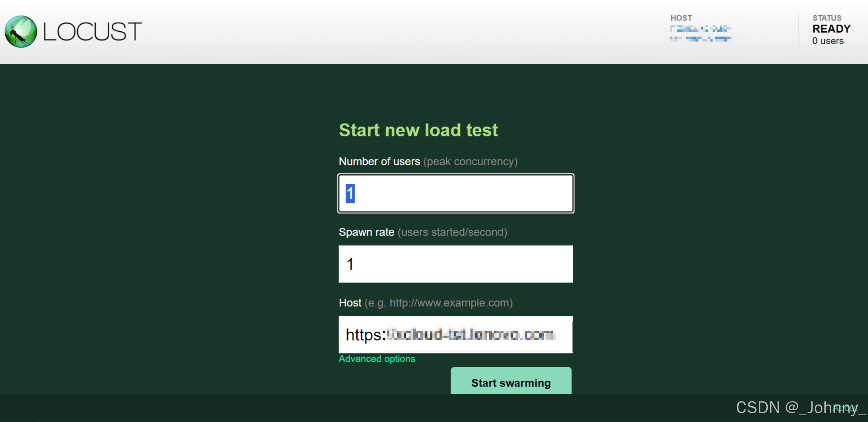Open the About link in footer

tap(845, 408)
